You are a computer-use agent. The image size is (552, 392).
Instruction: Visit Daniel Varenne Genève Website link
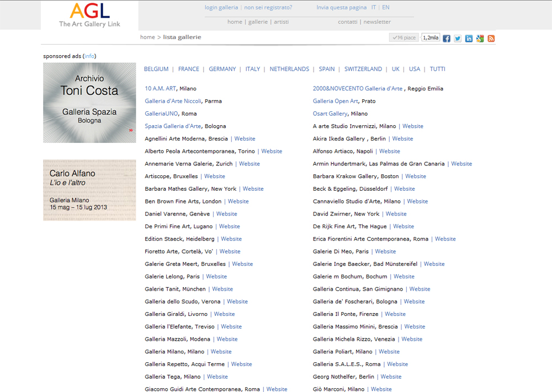click(x=226, y=214)
